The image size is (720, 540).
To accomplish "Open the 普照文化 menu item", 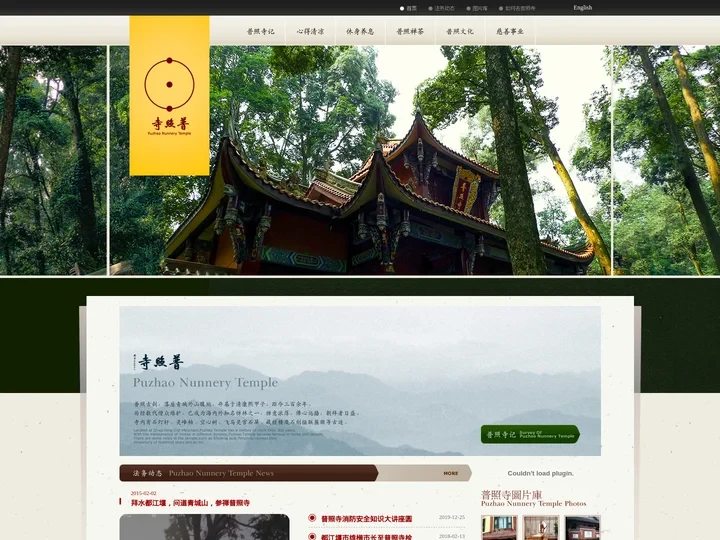I will (460, 31).
